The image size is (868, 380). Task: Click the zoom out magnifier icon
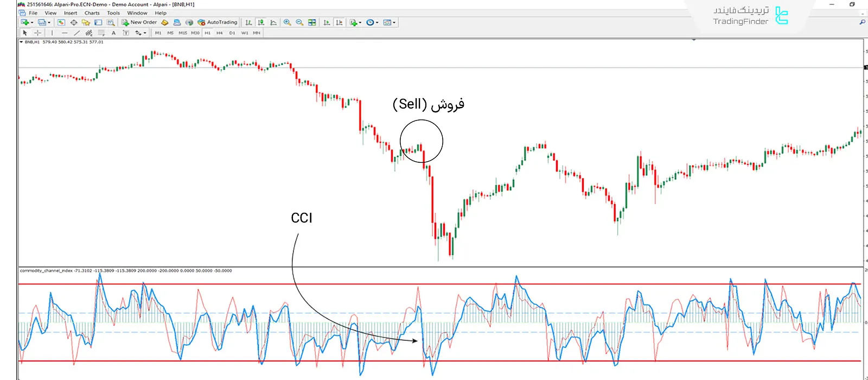299,22
